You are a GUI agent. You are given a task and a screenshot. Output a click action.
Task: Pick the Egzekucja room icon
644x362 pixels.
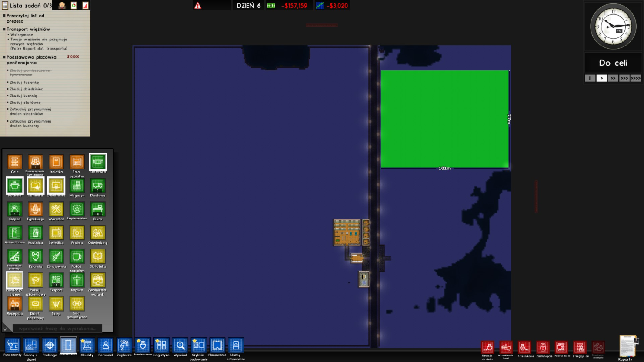(35, 209)
